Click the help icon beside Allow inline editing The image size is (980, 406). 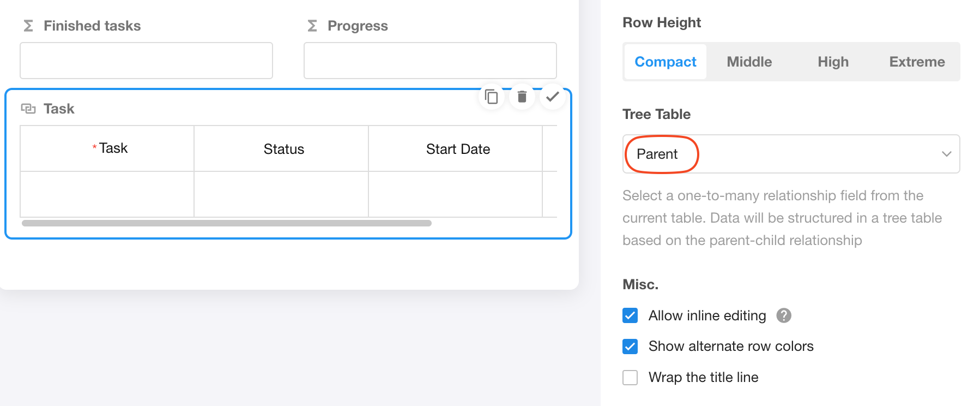click(x=784, y=315)
